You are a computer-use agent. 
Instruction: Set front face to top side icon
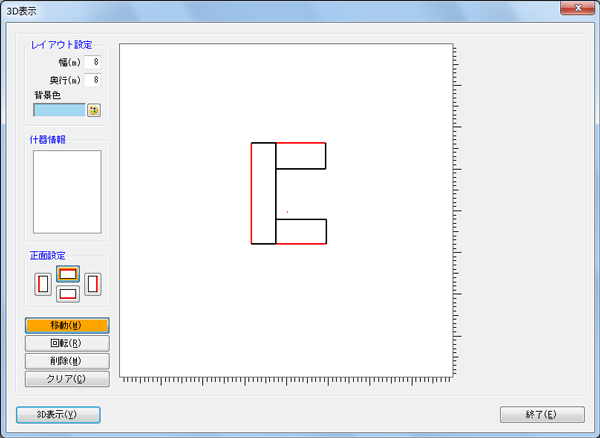coord(68,274)
